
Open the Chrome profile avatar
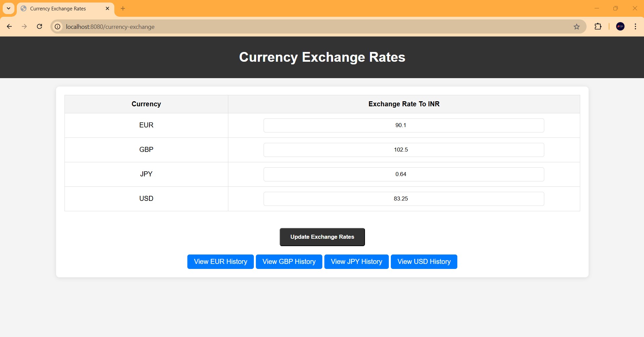pyautogui.click(x=620, y=26)
